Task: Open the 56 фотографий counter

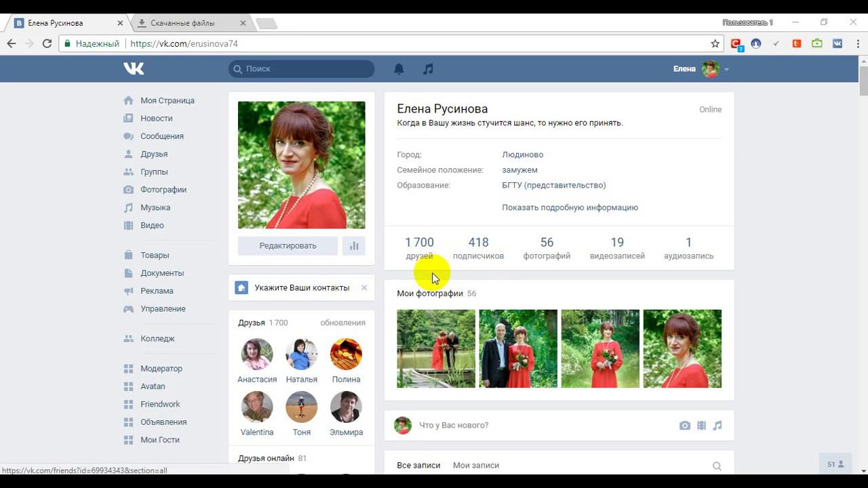Action: 547,248
